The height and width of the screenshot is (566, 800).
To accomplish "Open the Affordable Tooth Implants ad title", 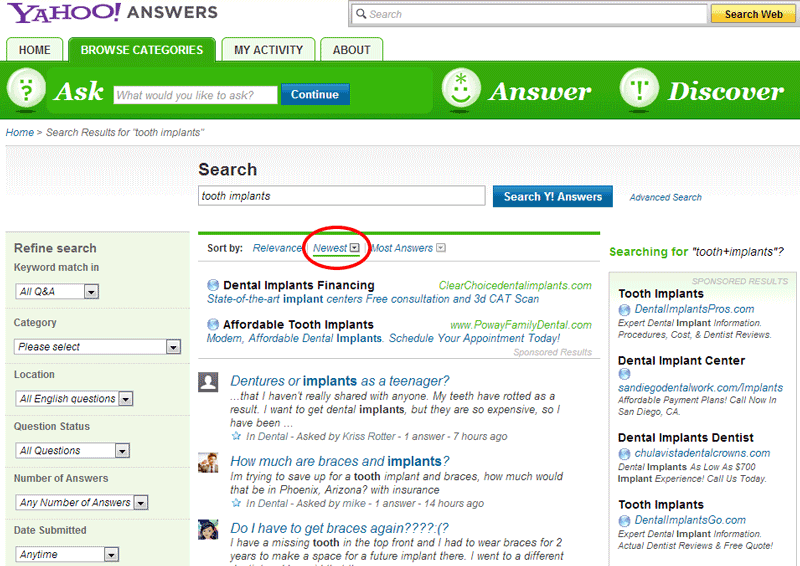I will (298, 325).
